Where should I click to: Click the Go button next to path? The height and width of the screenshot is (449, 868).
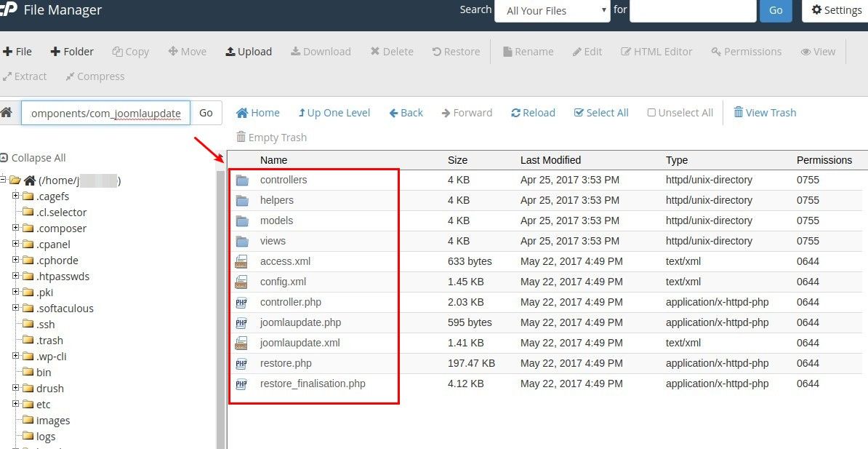206,112
